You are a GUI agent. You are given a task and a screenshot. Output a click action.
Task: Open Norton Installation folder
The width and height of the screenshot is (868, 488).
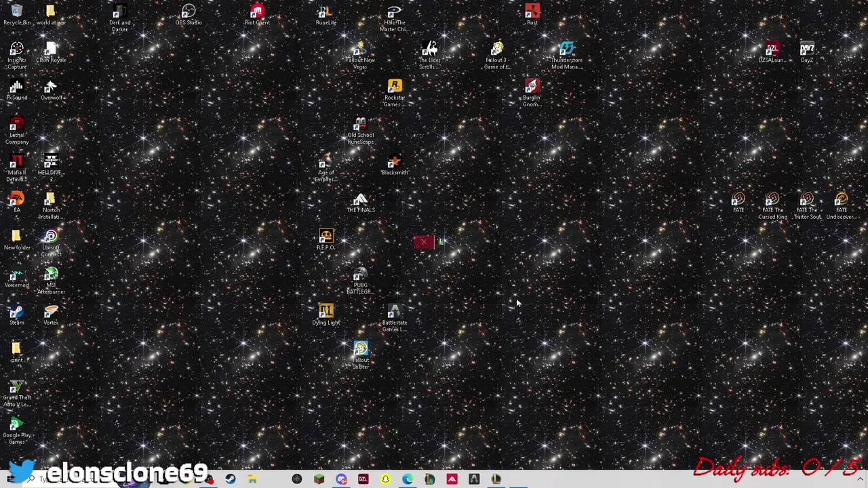point(51,205)
